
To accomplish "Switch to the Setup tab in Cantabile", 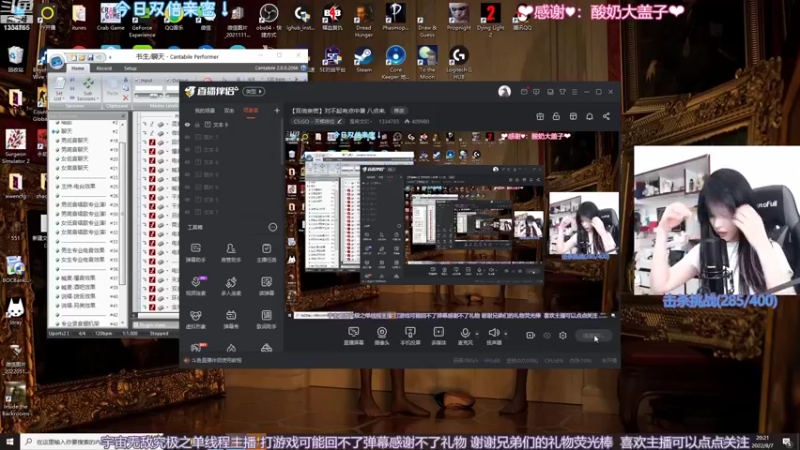I will (130, 68).
